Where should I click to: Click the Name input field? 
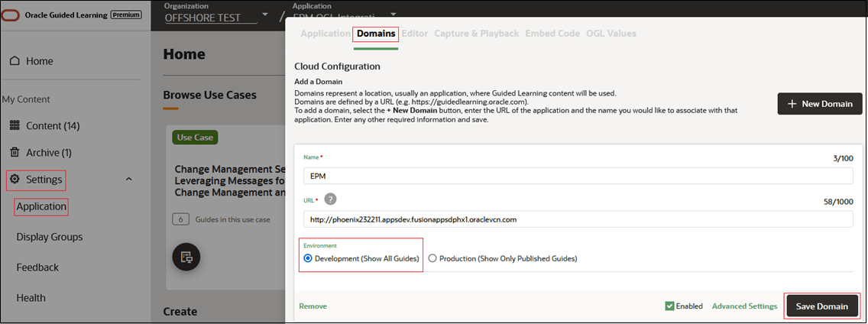coord(578,176)
